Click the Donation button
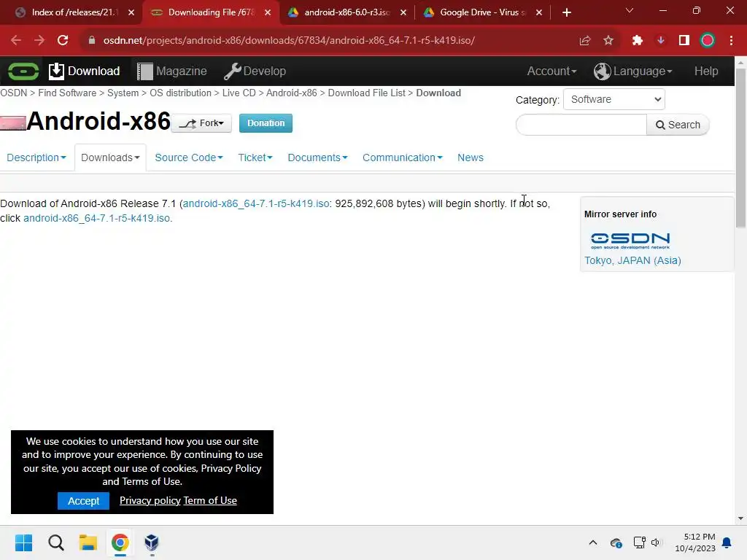Image resolution: width=747 pixels, height=560 pixels. coord(266,123)
